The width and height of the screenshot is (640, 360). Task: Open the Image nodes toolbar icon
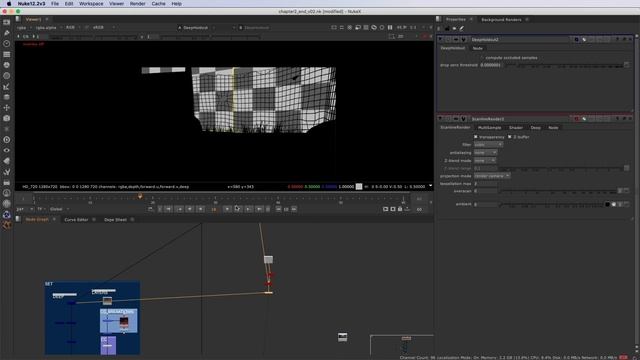pyautogui.click(x=7, y=22)
